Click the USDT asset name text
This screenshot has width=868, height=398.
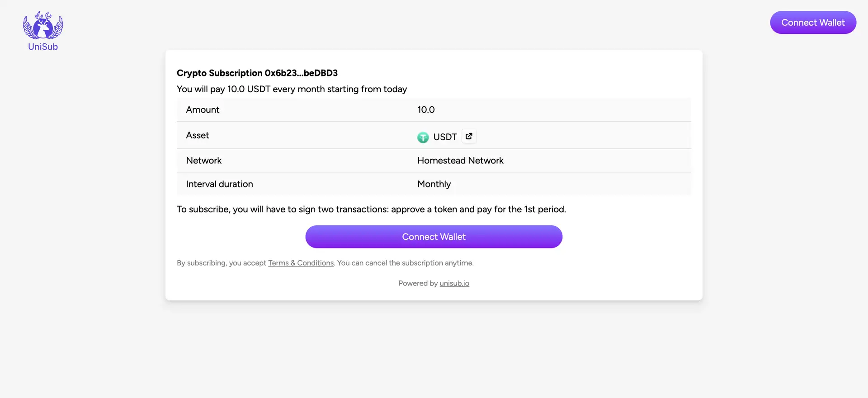point(445,137)
